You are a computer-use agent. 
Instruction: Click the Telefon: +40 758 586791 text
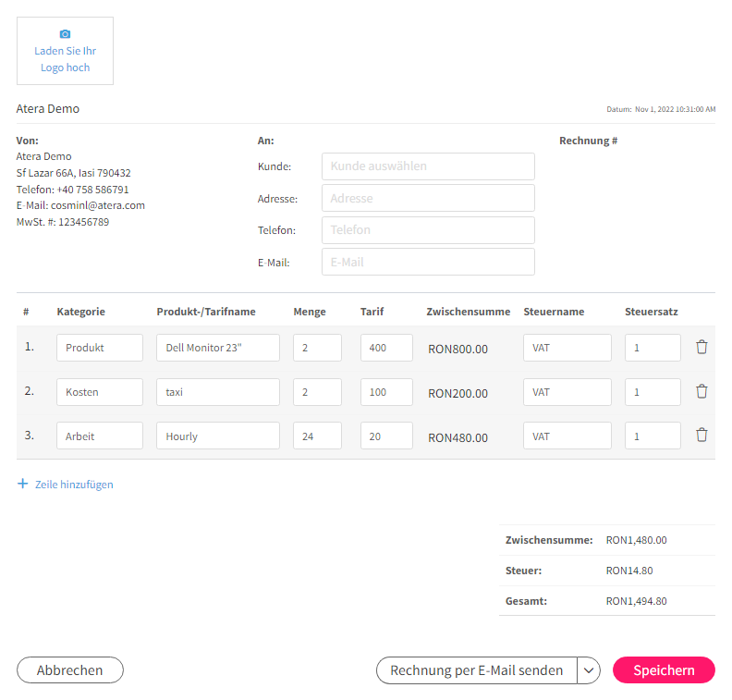72,190
